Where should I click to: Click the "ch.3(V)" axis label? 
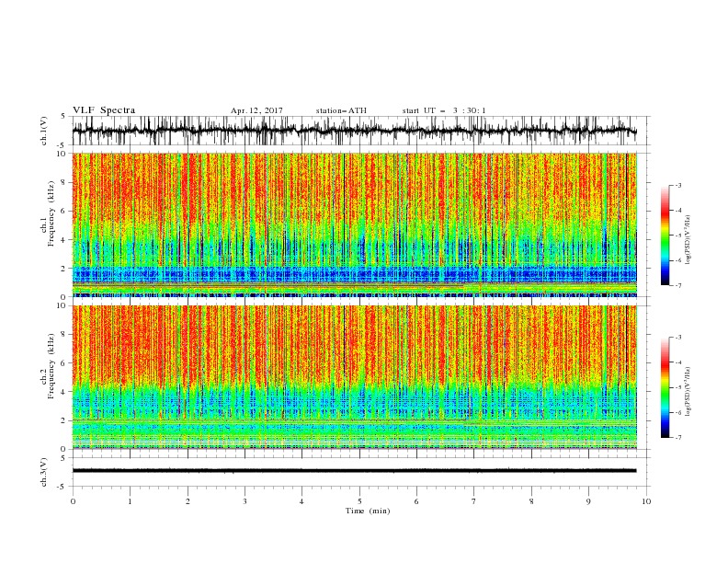tap(44, 472)
